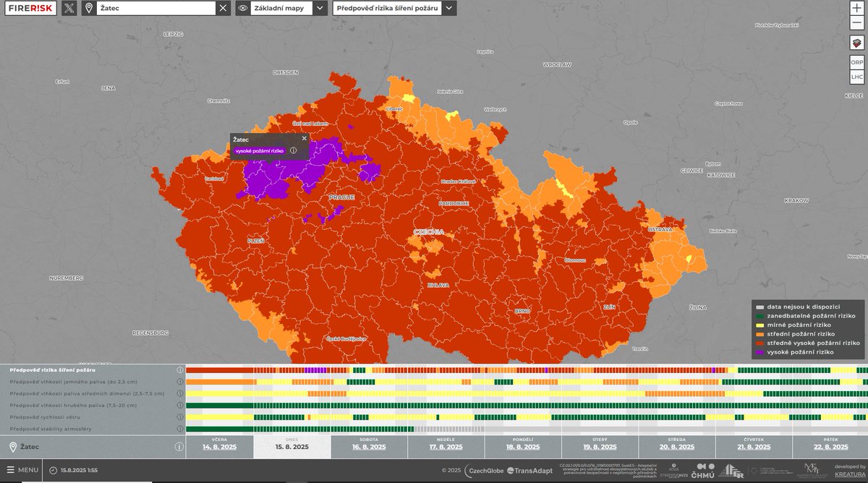Image resolution: width=868 pixels, height=483 pixels.
Task: Jump to Středa 20. 8. 2025
Action: [677, 446]
